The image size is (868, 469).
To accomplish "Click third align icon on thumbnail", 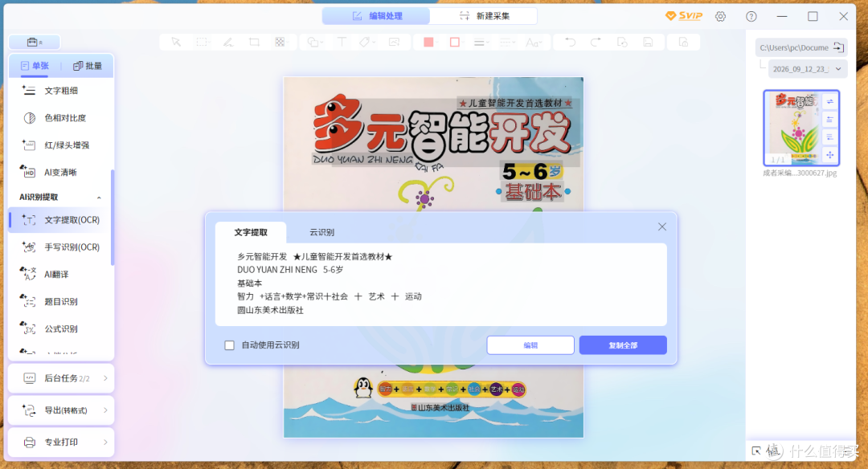I will tap(829, 137).
